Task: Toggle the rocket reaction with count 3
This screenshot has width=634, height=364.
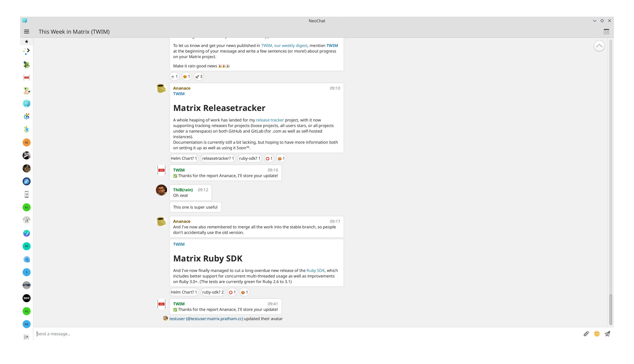Action: (199, 76)
